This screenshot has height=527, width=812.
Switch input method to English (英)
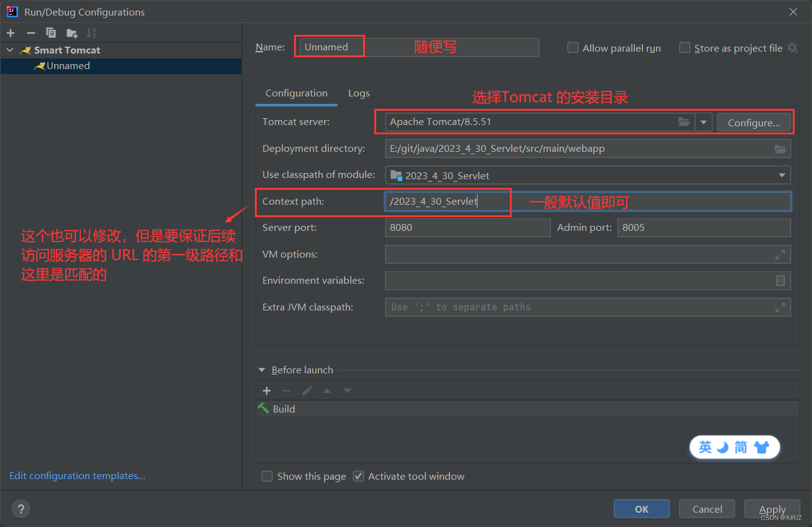pyautogui.click(x=705, y=447)
